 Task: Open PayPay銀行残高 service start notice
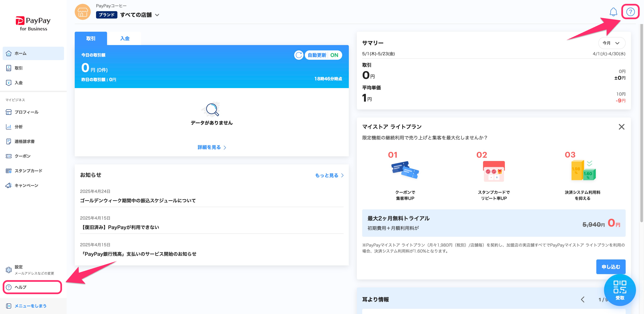(138, 254)
